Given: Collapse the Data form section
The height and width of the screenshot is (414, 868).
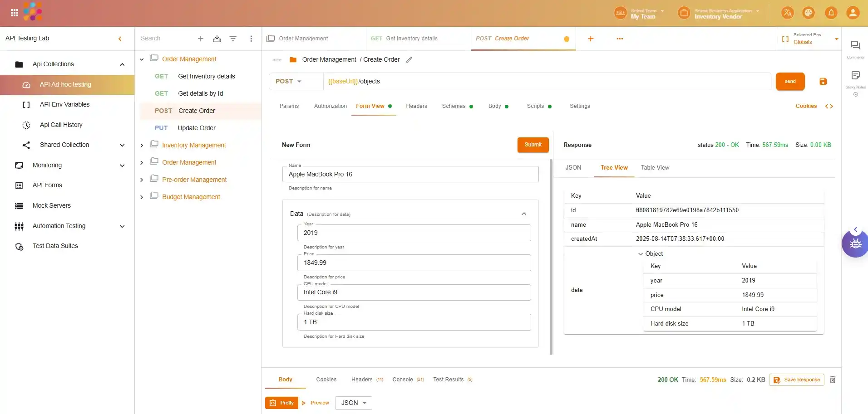Looking at the screenshot, I should tap(524, 214).
